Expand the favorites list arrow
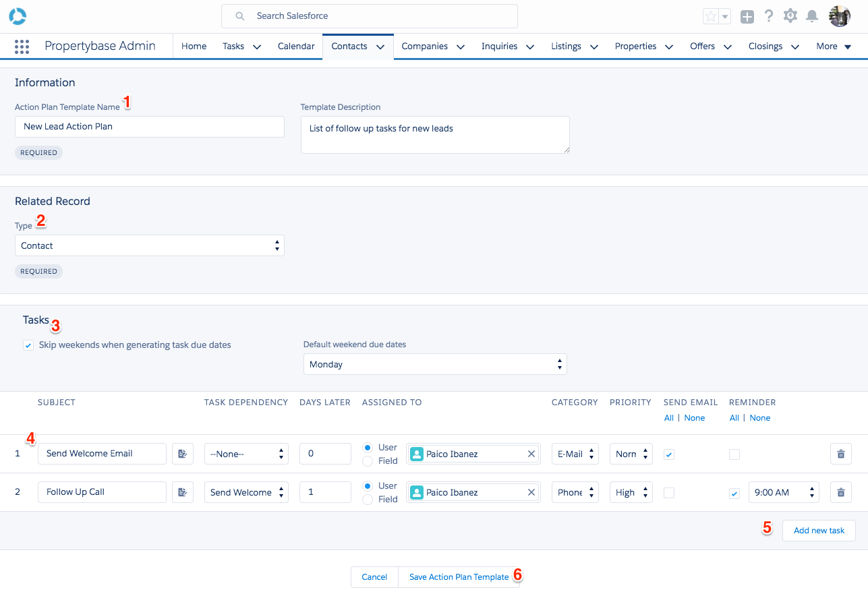868x594 pixels. [x=725, y=17]
